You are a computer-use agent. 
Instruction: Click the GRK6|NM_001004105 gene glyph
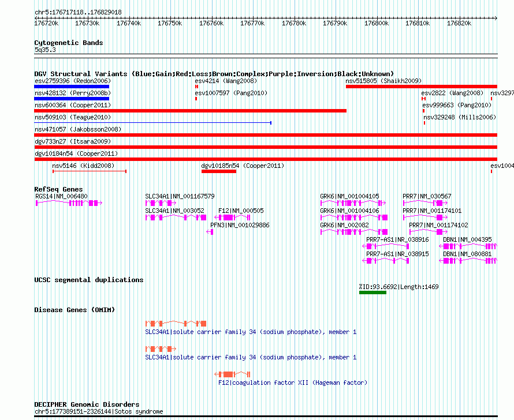point(353,203)
